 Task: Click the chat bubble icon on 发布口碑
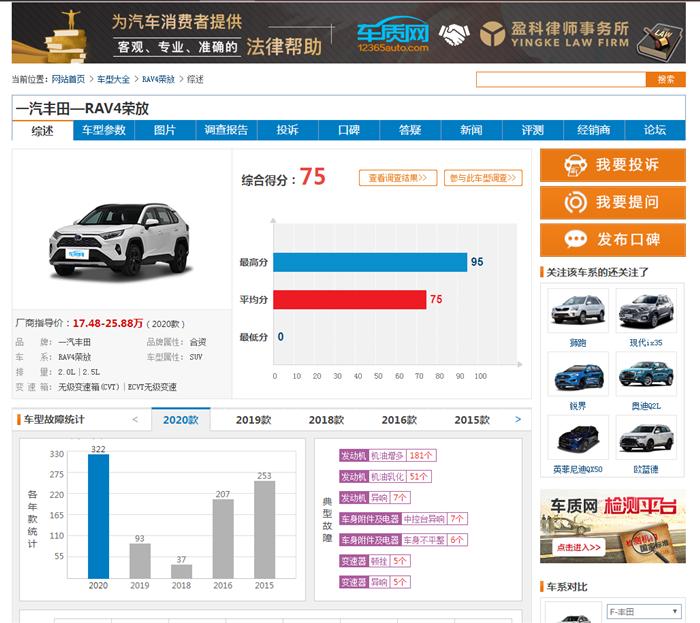[575, 239]
